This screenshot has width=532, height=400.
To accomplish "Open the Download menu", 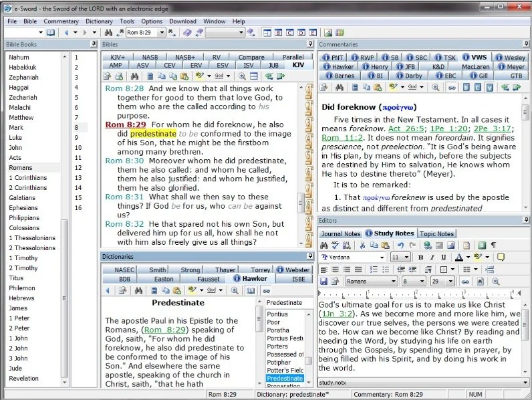I will [x=182, y=21].
